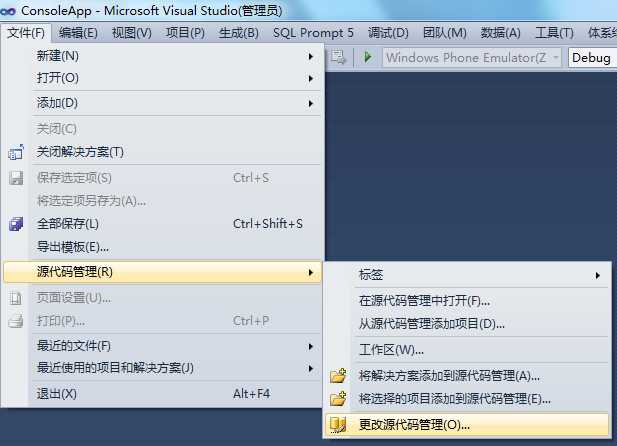This screenshot has height=446, width=617.
Task: Choose 退出(X) to exit
Action: 162,393
